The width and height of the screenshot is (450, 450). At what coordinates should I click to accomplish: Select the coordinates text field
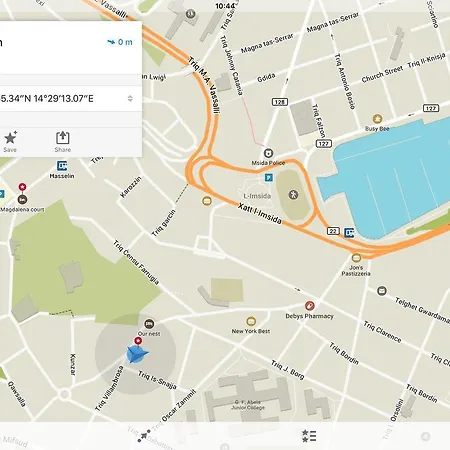coord(71,98)
